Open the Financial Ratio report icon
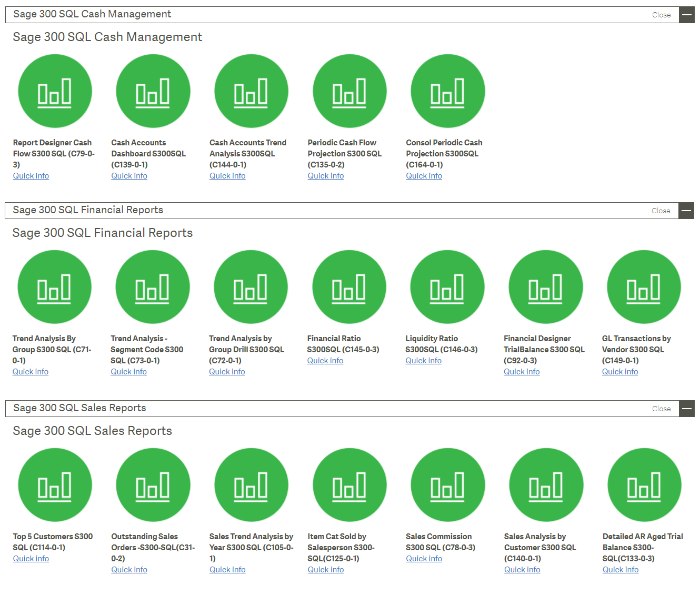 (x=349, y=287)
